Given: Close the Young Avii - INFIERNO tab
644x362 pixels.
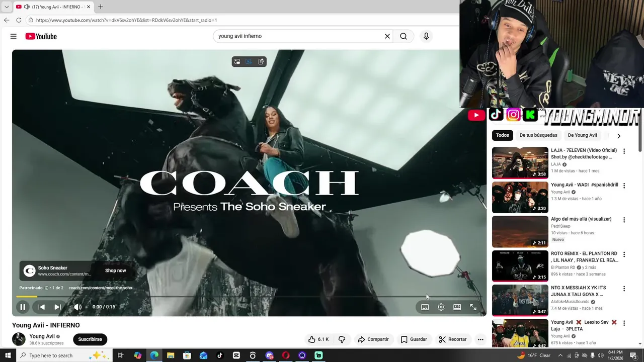Looking at the screenshot, I should [89, 7].
